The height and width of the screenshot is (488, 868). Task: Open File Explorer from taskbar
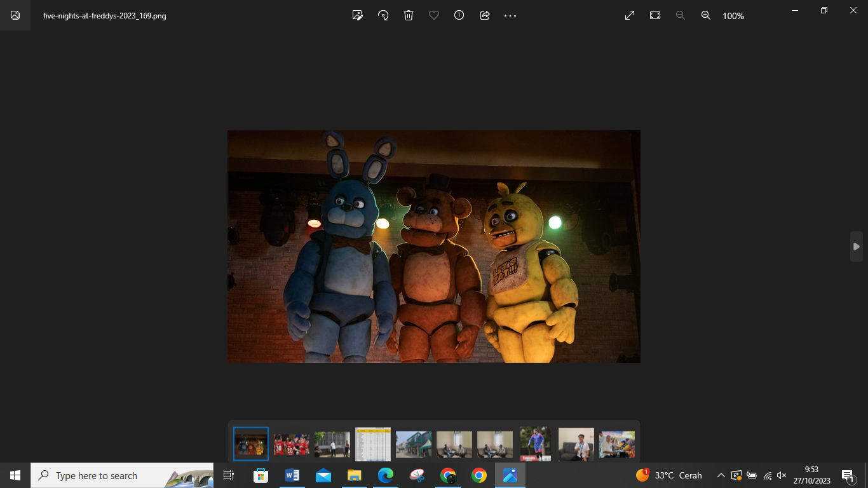(x=354, y=475)
